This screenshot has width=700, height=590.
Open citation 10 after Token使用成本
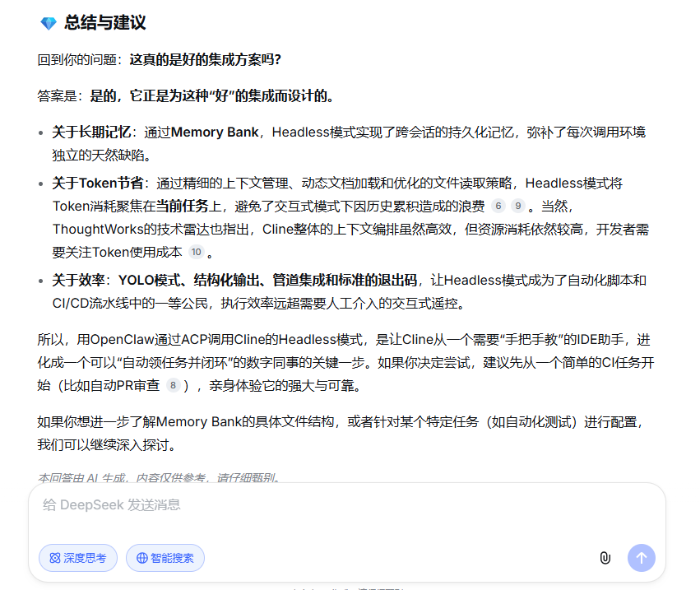click(x=197, y=252)
